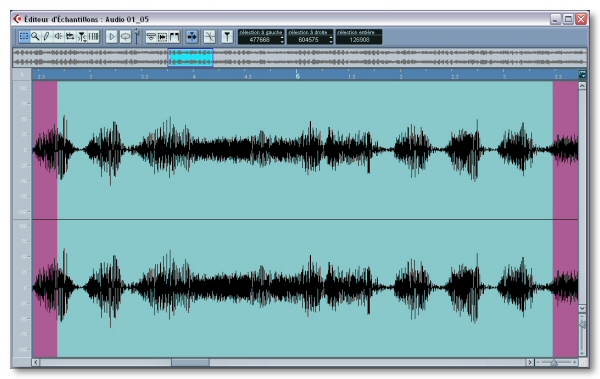Start audition playback of the sample
Viewport: 600px width, 379px height.
click(x=112, y=37)
